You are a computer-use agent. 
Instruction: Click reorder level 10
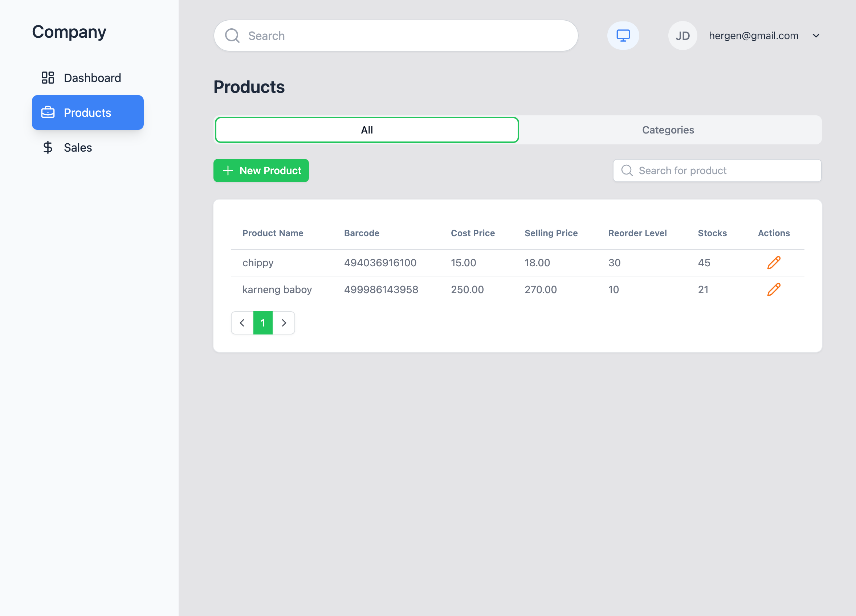coord(613,289)
